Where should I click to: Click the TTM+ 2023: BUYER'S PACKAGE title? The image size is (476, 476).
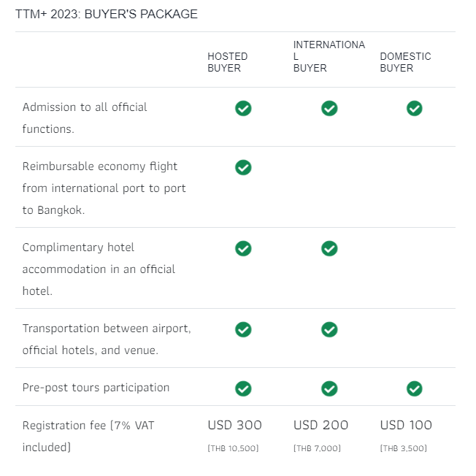[107, 15]
